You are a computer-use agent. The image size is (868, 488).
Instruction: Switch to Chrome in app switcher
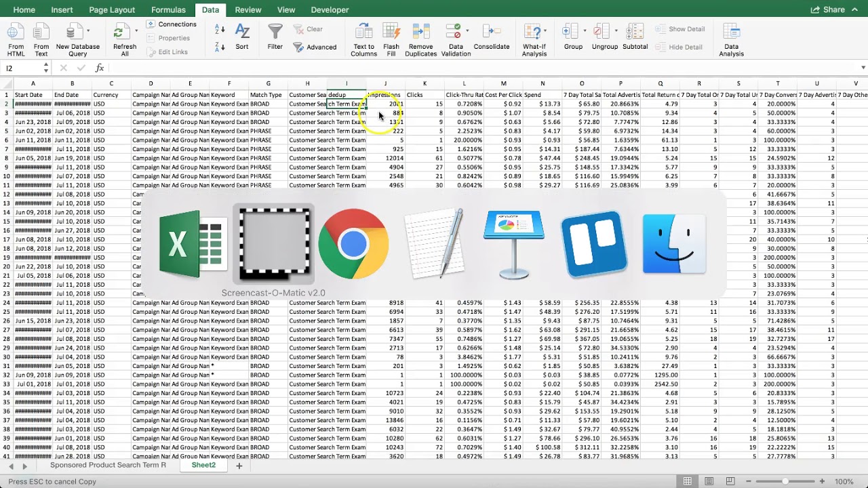(x=353, y=244)
